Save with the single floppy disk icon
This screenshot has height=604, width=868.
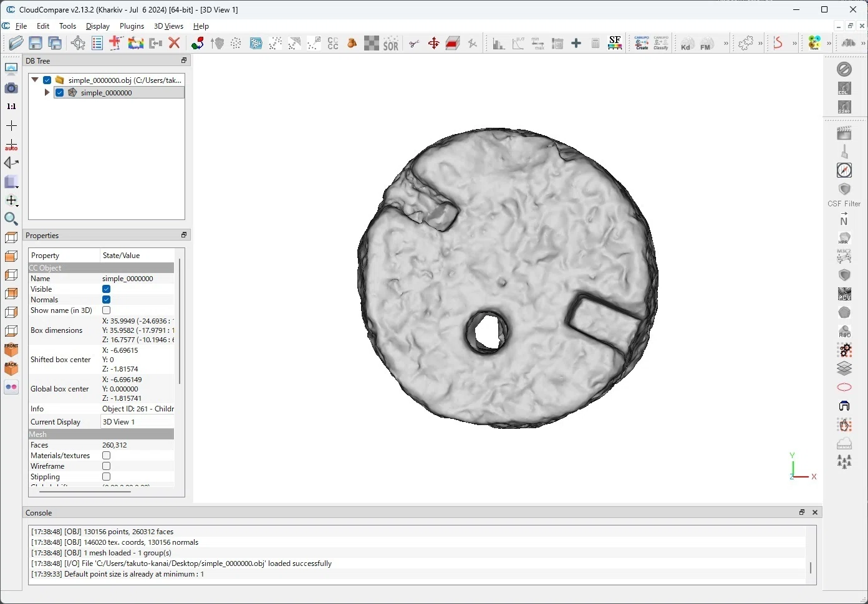36,43
